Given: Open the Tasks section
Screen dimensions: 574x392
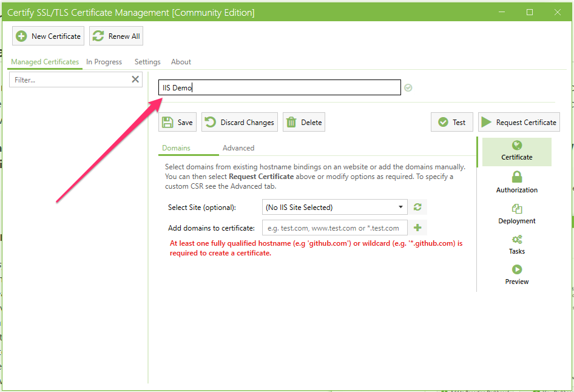Looking at the screenshot, I should [x=516, y=245].
